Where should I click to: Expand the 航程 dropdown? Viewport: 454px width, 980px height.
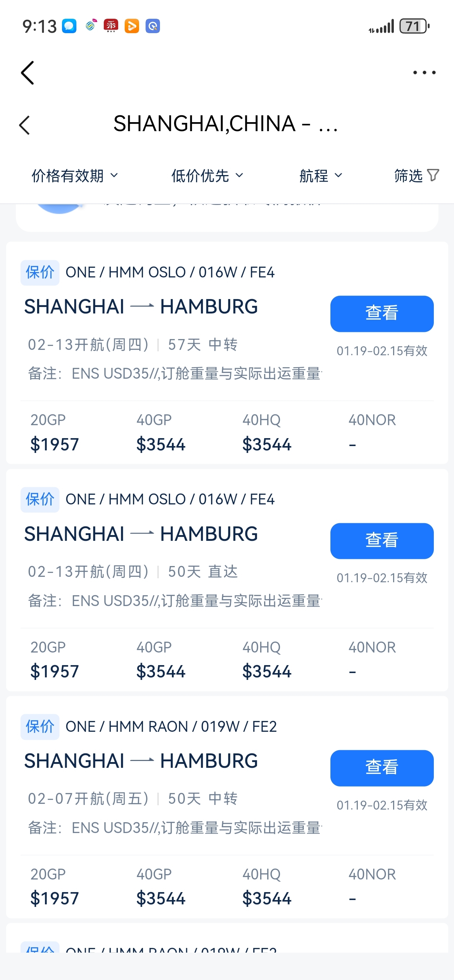(x=320, y=176)
